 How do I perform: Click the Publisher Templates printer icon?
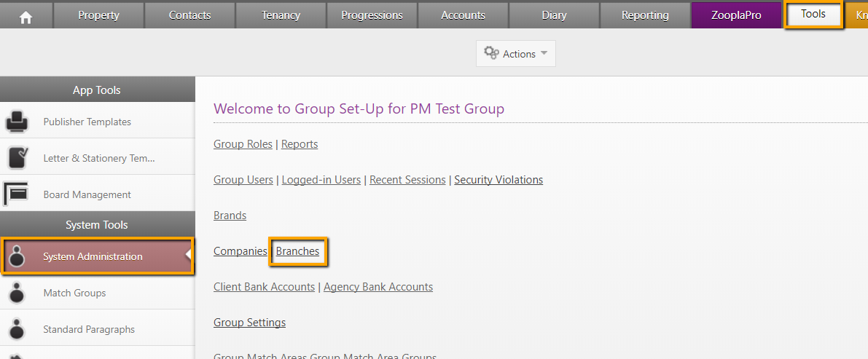[x=16, y=122]
